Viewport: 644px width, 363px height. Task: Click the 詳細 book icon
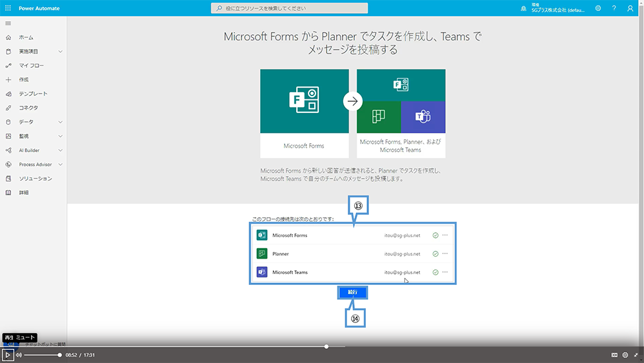point(8,192)
